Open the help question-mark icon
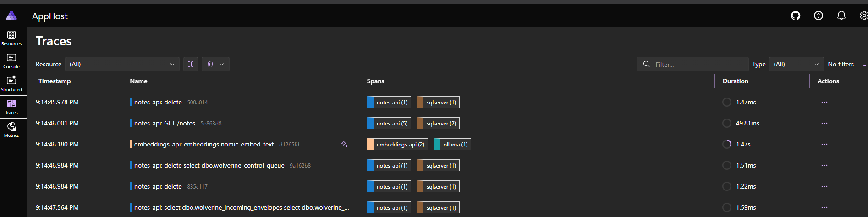Image resolution: width=868 pixels, height=217 pixels. (819, 16)
